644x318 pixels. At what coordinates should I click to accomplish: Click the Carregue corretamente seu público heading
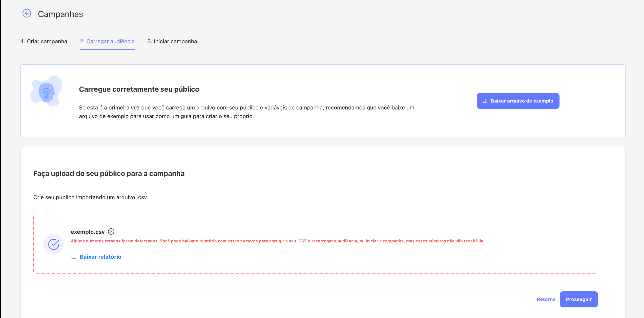[x=139, y=89]
